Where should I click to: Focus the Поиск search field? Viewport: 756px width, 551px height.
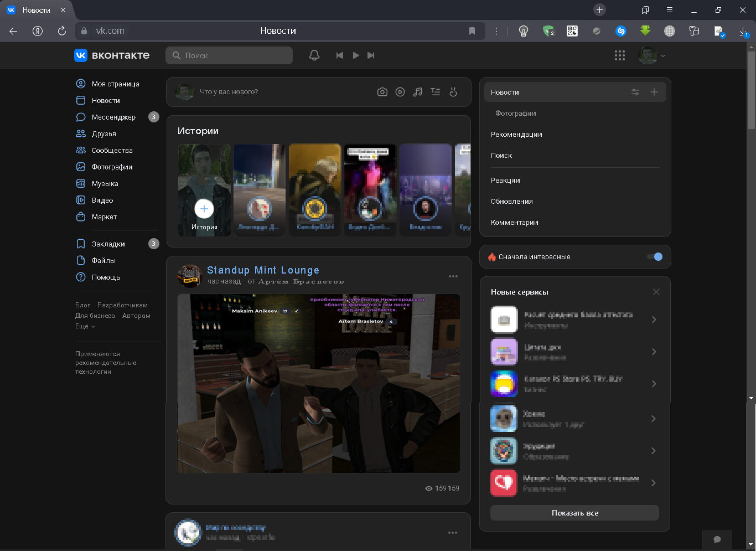(x=229, y=55)
